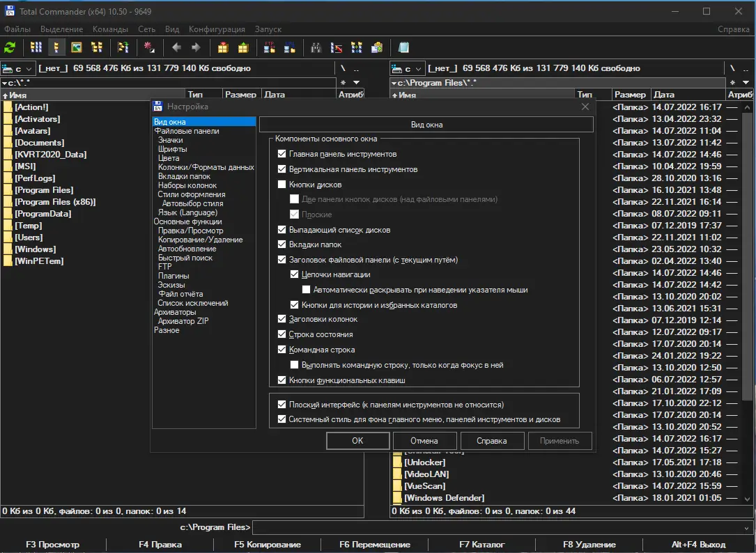This screenshot has height=553, width=756.
Task: Go back using the left arrow icon
Action: tap(176, 47)
